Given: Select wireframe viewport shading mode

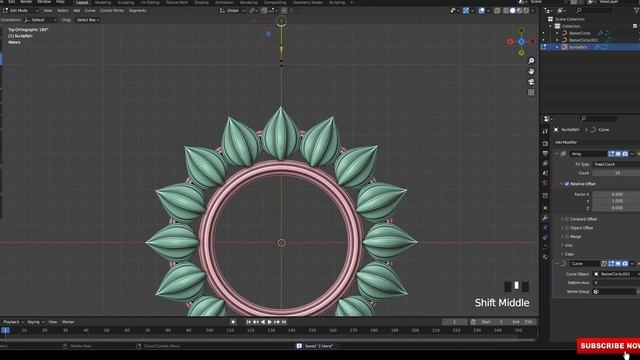Looking at the screenshot, I should [506, 11].
